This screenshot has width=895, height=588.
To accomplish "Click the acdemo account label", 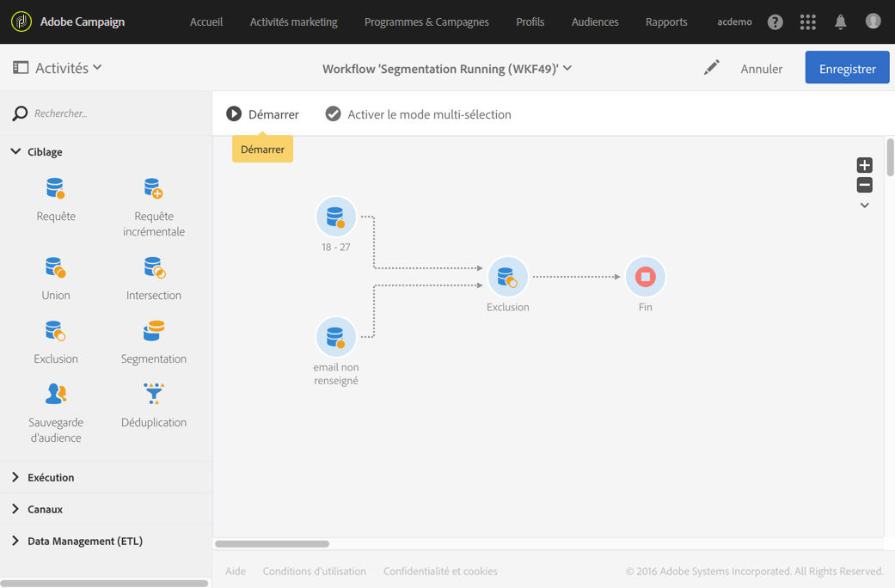I will tap(734, 21).
